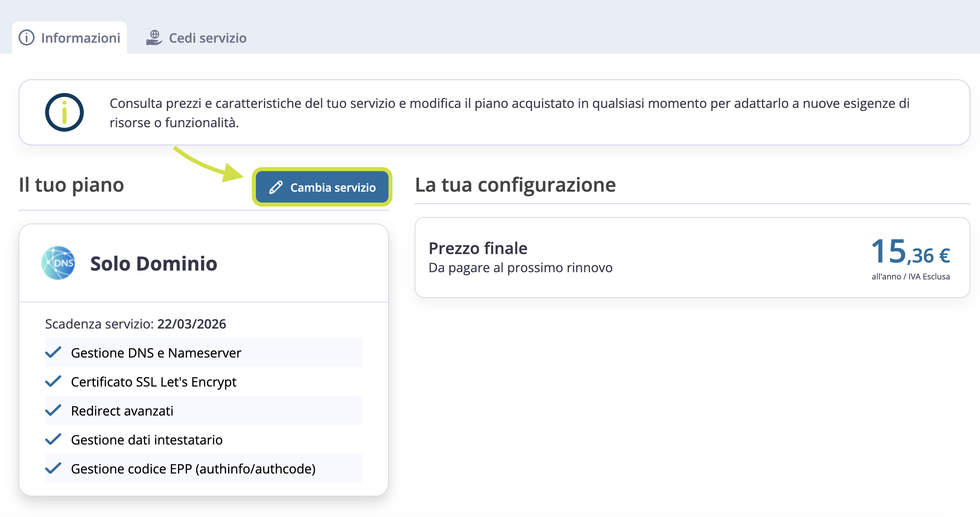Click checkmark next to Gestione codice EPP

(x=53, y=468)
